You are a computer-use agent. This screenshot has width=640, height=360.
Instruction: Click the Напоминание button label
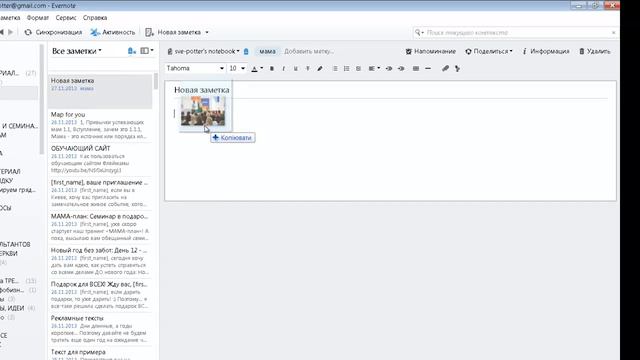(435, 51)
